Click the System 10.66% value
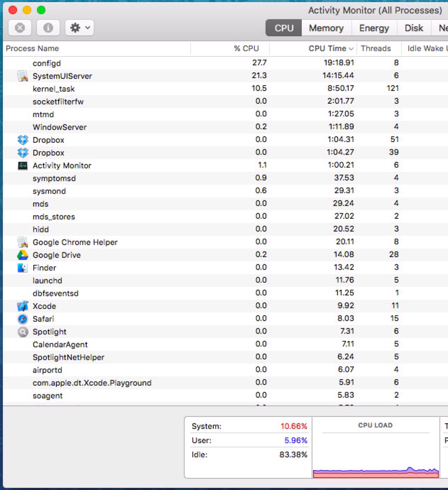This screenshot has width=448, height=490. (x=294, y=426)
